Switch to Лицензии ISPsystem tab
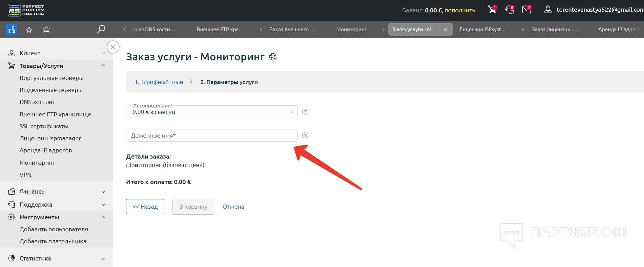This screenshot has height=267, width=644. pyautogui.click(x=482, y=30)
